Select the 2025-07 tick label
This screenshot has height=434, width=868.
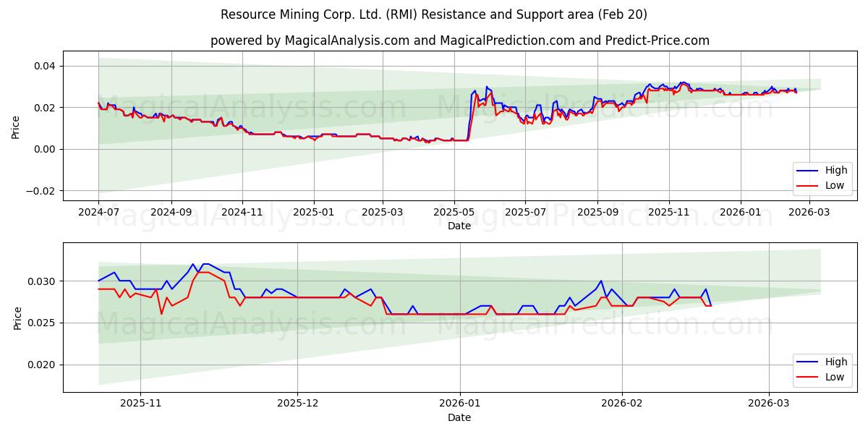(x=525, y=213)
